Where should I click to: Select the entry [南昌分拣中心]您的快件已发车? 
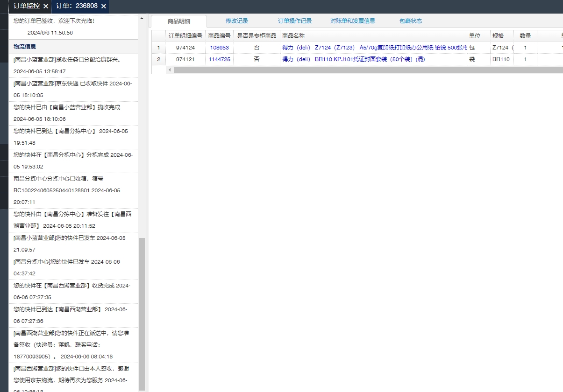coord(73,268)
